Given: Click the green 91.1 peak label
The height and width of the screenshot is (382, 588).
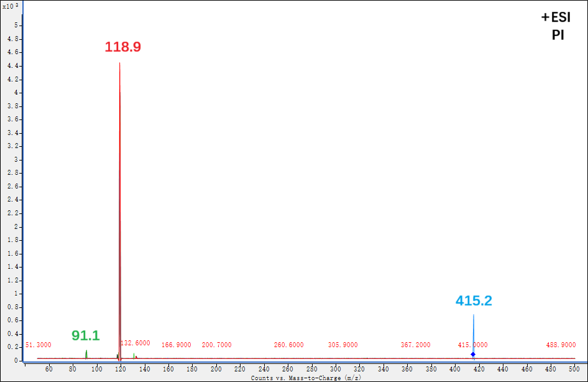Looking at the screenshot, I should pyautogui.click(x=85, y=336).
